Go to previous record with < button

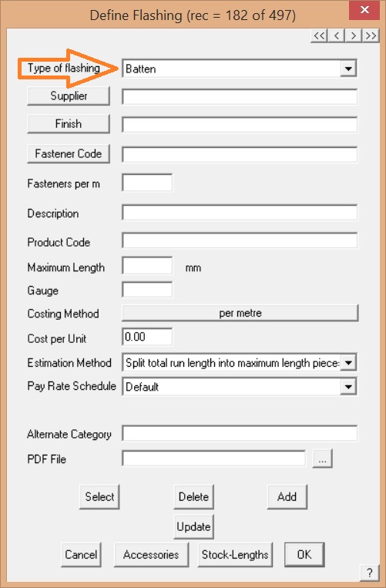pyautogui.click(x=337, y=35)
